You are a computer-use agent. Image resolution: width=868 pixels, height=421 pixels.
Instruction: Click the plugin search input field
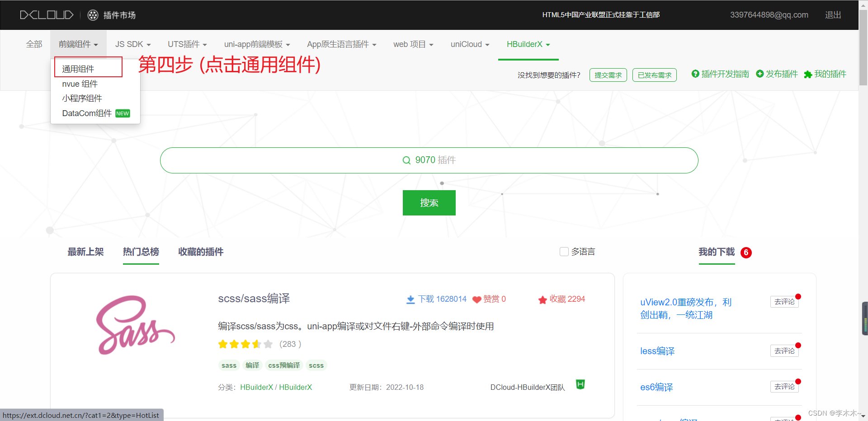(429, 160)
